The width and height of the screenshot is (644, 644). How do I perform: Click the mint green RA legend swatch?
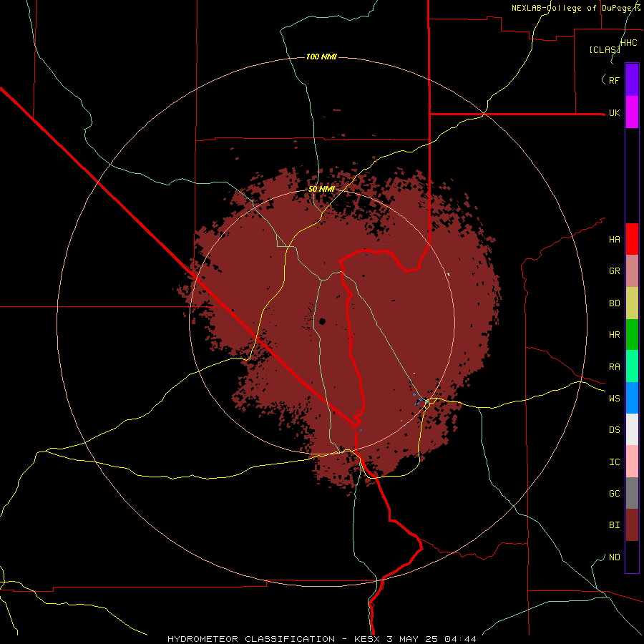pyautogui.click(x=632, y=366)
